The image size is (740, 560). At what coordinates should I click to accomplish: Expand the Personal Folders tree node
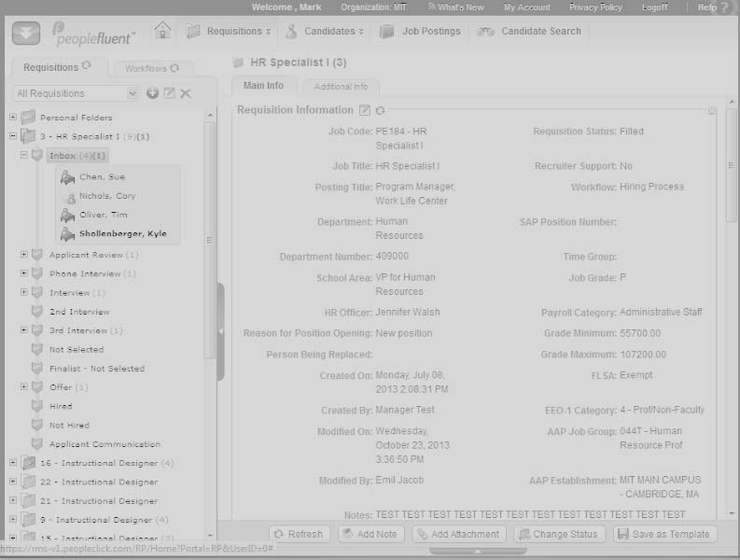pos(13,118)
